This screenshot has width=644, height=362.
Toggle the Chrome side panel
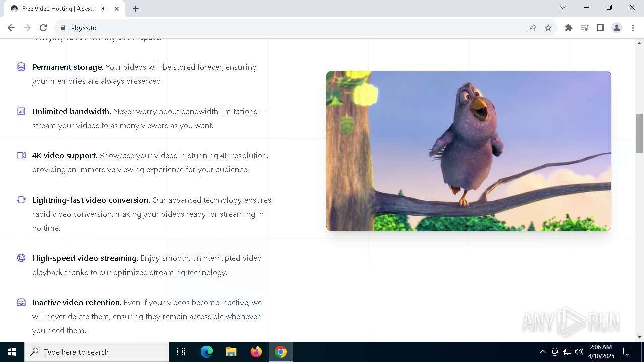601,28
